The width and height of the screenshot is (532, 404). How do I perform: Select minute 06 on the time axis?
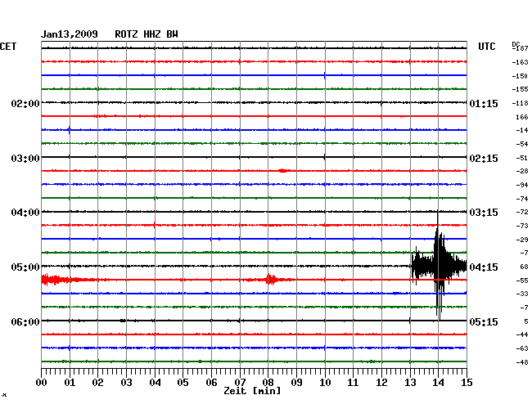tap(211, 382)
